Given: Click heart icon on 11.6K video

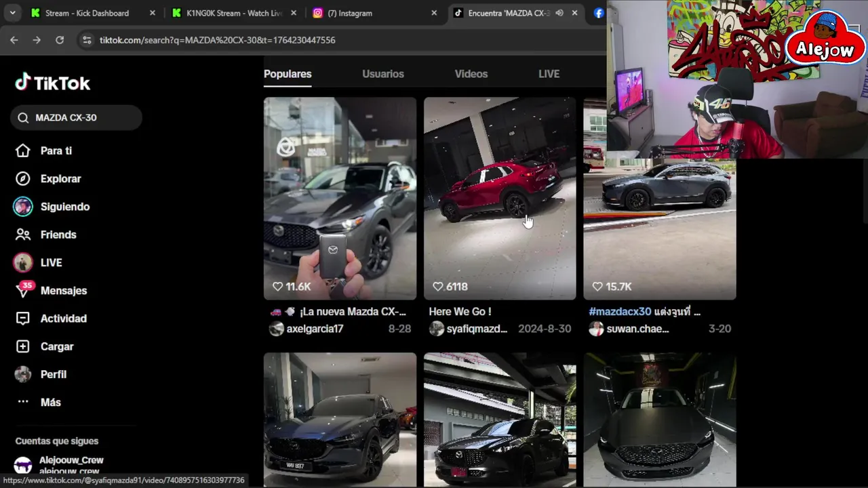Looking at the screenshot, I should [x=277, y=287].
